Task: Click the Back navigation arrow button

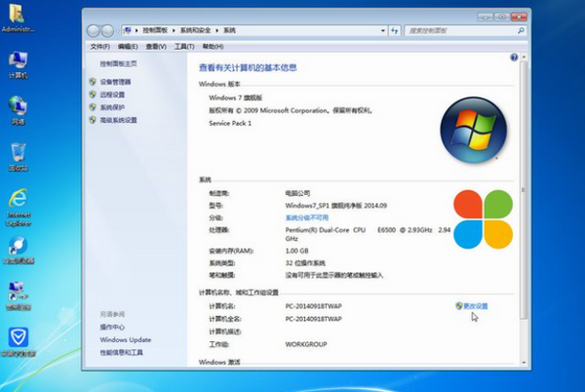Action: tap(93, 30)
